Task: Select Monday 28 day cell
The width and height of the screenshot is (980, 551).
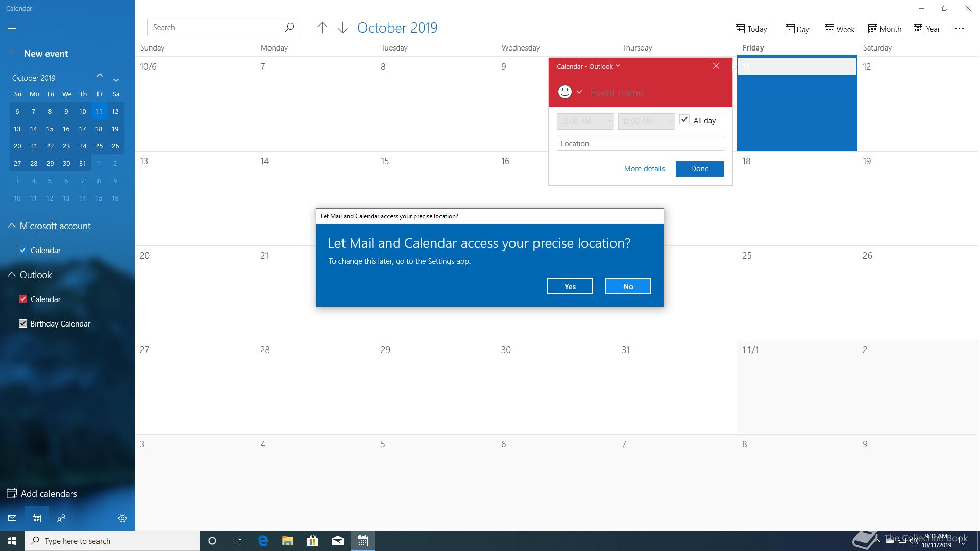Action: coord(315,387)
